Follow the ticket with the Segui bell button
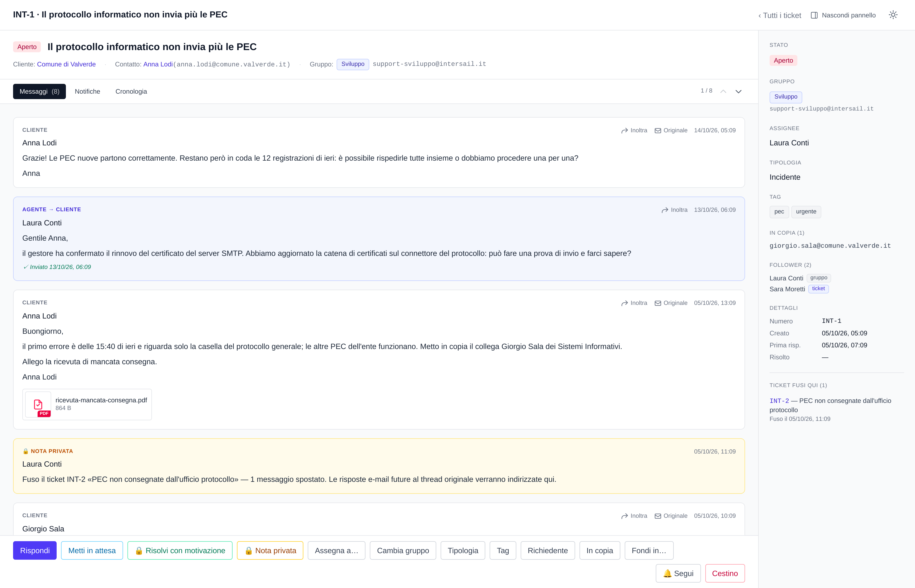This screenshot has width=915, height=588. coord(678,573)
